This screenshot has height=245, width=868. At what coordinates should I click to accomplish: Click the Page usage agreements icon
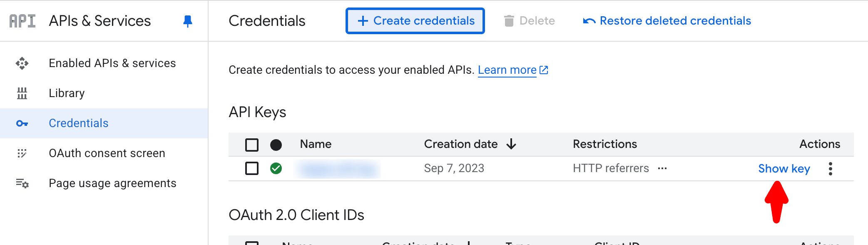coord(22,183)
